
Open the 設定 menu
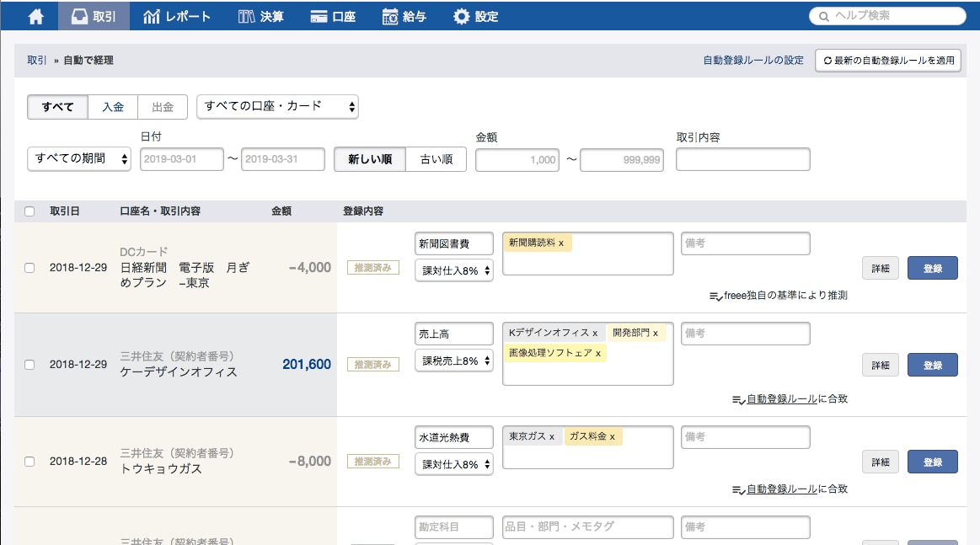point(475,16)
